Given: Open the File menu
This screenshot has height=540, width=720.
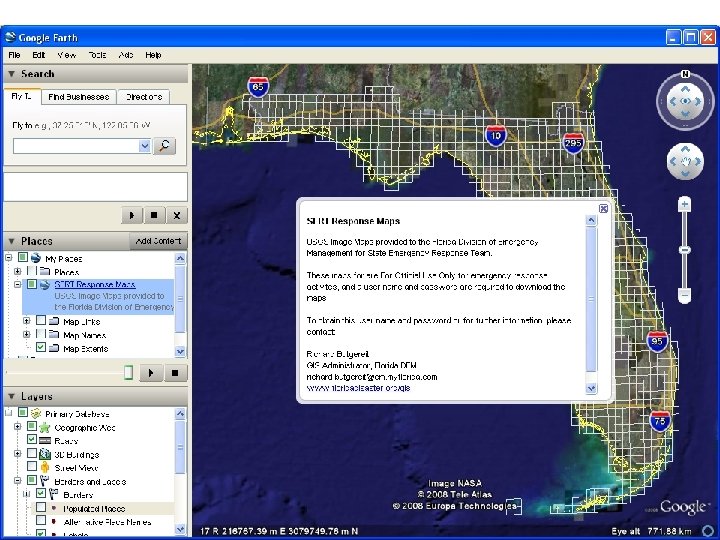Looking at the screenshot, I should (14, 55).
